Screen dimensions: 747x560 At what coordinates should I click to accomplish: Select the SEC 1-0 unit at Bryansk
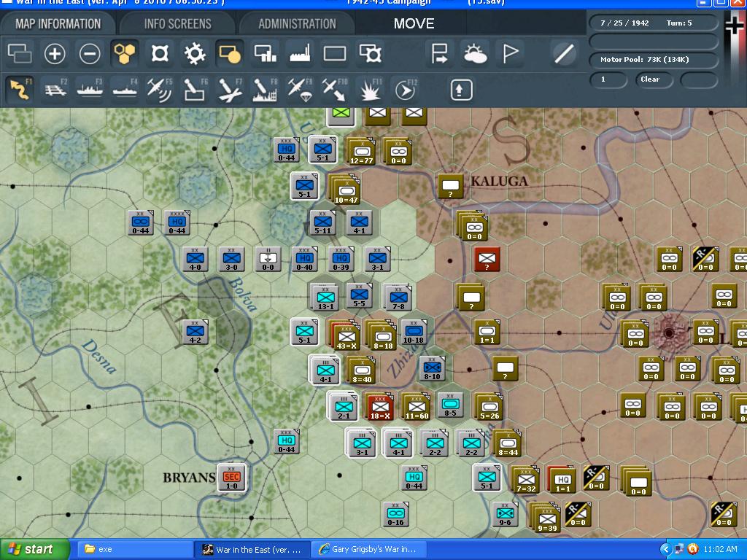(231, 478)
